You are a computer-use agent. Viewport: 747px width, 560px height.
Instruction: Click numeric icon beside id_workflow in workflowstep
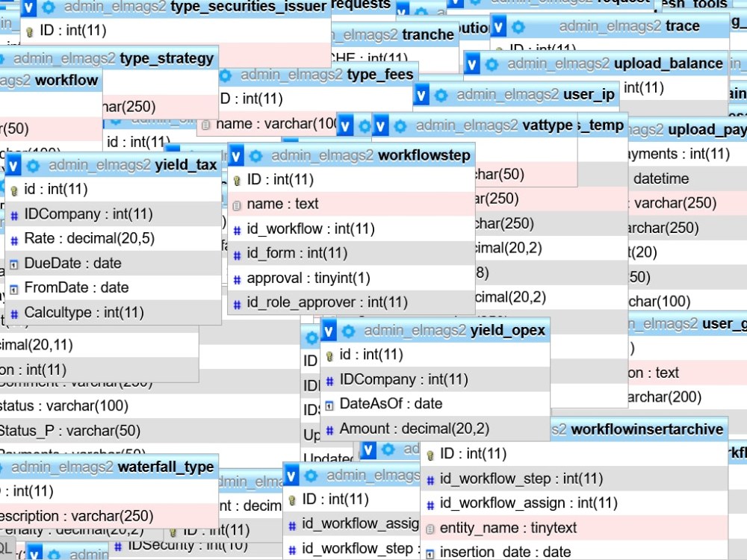click(x=237, y=231)
